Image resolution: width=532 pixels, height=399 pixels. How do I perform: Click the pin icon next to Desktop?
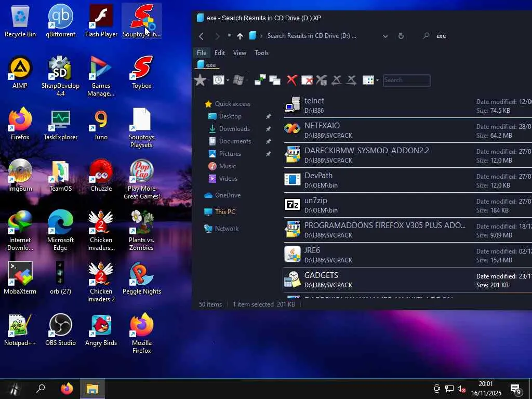[268, 116]
